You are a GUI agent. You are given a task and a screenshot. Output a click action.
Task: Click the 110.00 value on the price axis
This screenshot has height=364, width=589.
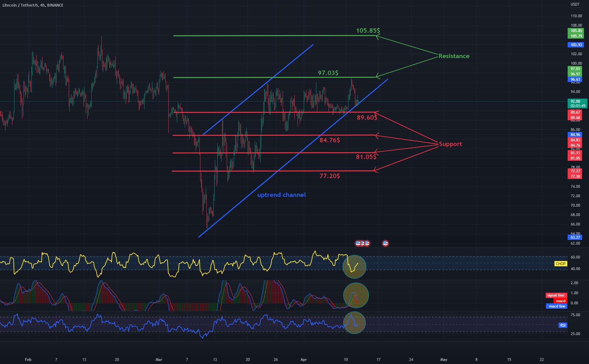click(x=576, y=16)
